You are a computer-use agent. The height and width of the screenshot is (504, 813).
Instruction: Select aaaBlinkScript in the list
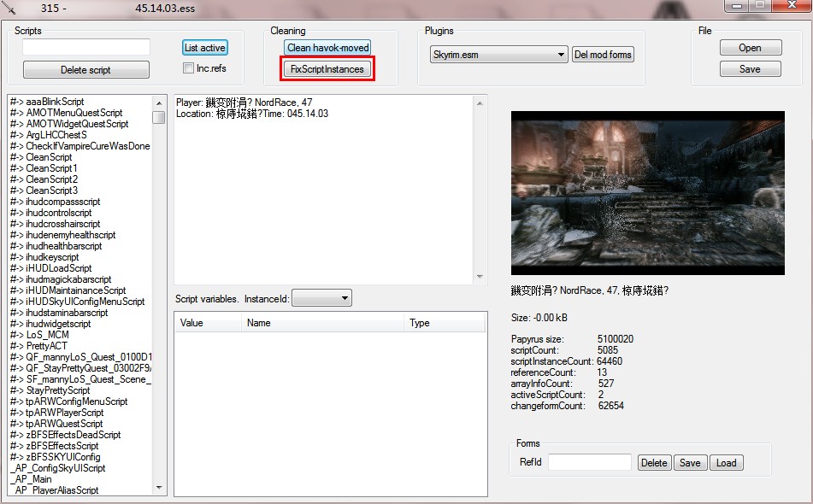[x=47, y=102]
